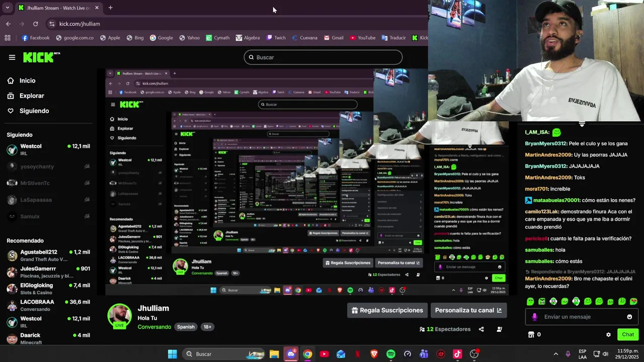Go back with the browser back arrow

pyautogui.click(x=8, y=24)
